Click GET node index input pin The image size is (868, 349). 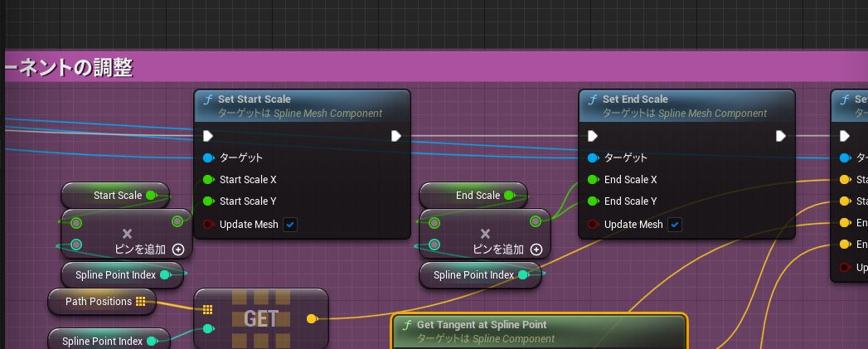pos(208,329)
